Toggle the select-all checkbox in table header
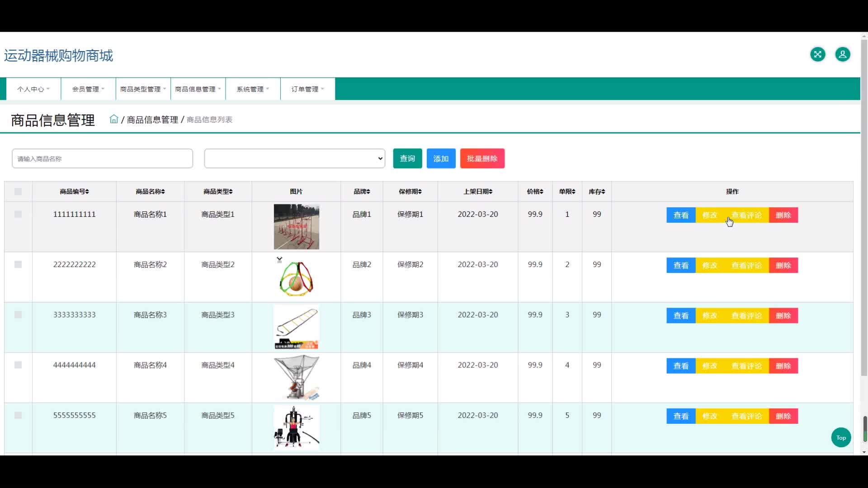 tap(18, 192)
